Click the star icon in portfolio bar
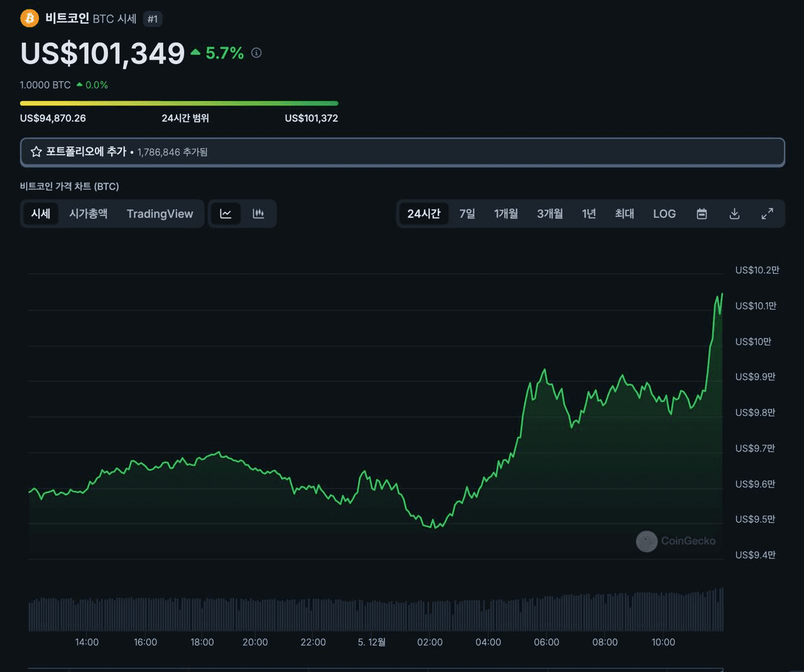The width and height of the screenshot is (804, 672). pyautogui.click(x=36, y=152)
